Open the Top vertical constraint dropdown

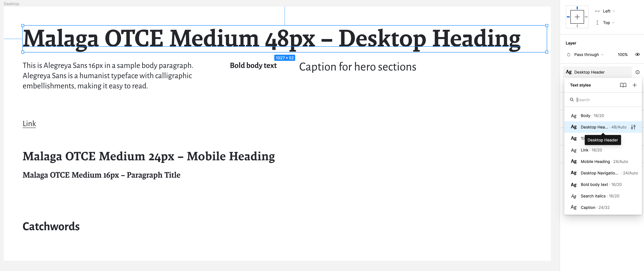click(x=608, y=22)
